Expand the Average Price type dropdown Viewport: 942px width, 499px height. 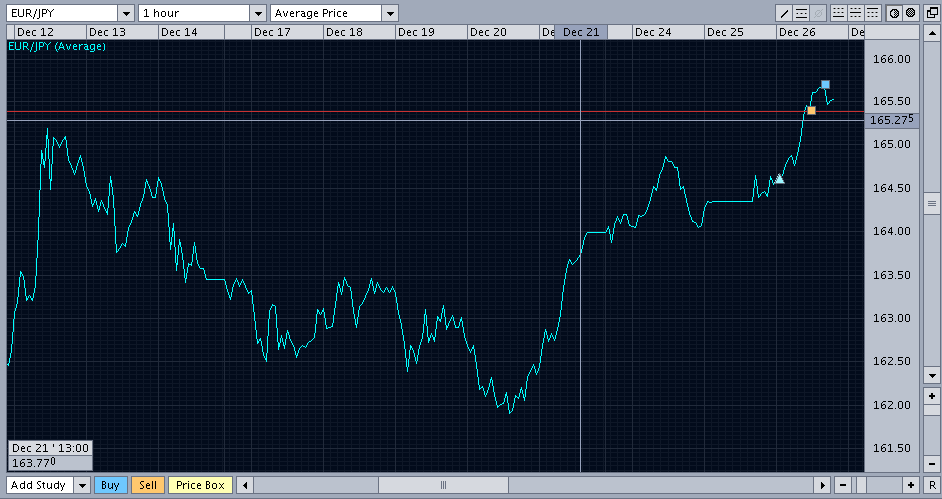point(390,13)
